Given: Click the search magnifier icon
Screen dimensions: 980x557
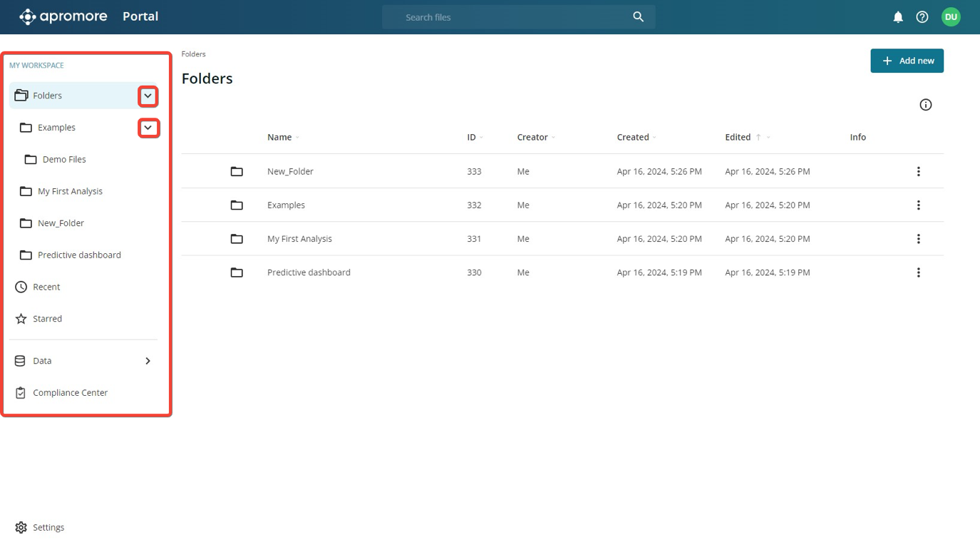Looking at the screenshot, I should 638,17.
